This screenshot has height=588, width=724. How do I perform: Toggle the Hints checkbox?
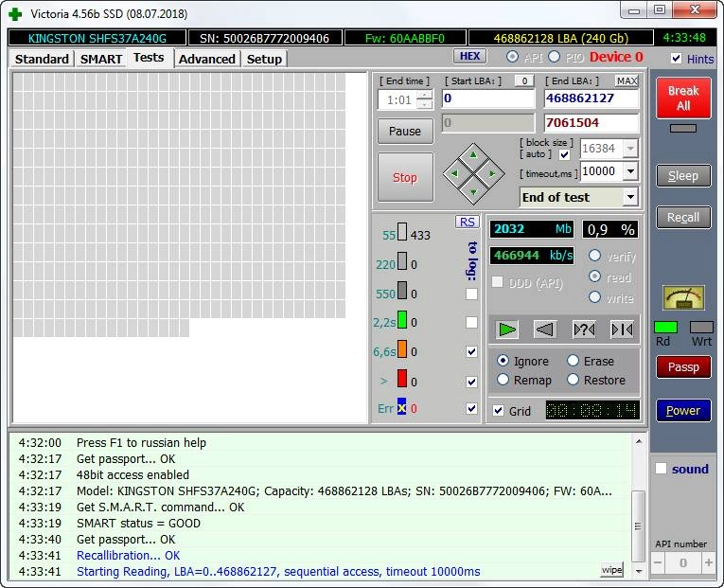click(676, 58)
